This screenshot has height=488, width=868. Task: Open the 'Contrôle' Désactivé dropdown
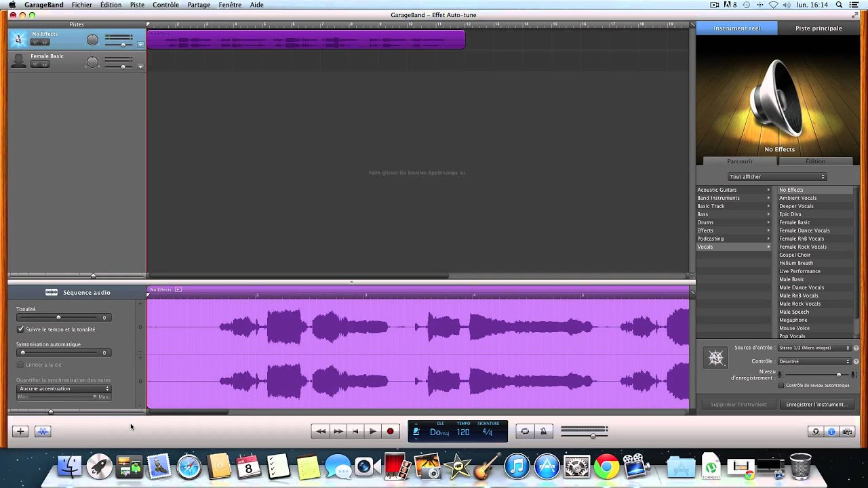pos(814,361)
